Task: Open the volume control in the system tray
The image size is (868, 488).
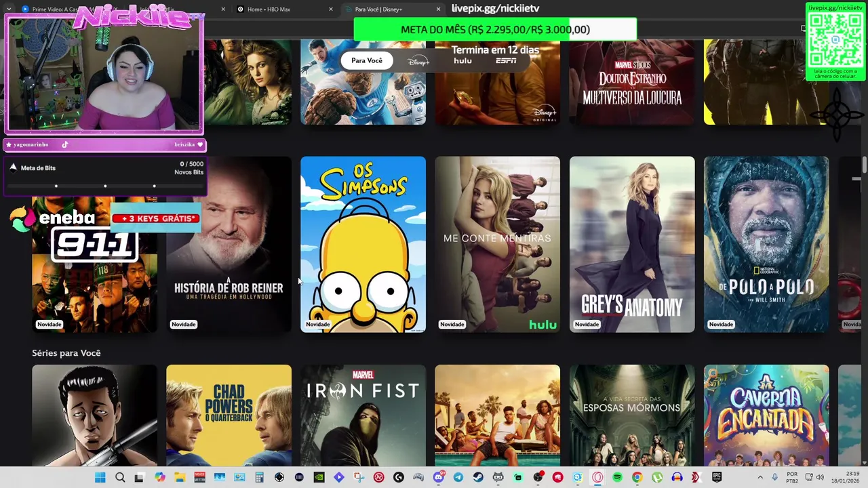Action: [819, 477]
